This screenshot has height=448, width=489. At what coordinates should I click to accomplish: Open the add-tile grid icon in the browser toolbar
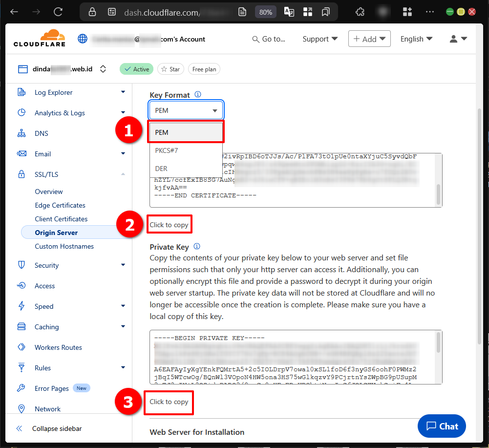(407, 12)
